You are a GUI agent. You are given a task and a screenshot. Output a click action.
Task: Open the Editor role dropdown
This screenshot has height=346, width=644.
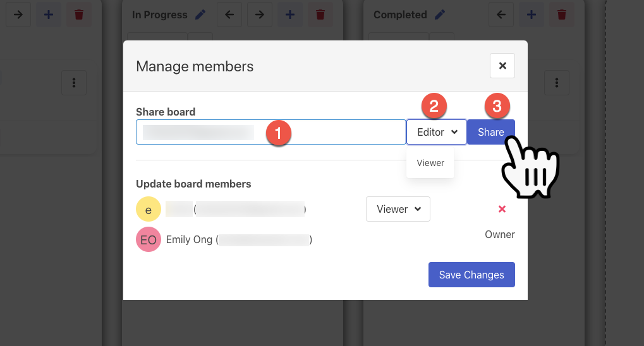click(437, 132)
